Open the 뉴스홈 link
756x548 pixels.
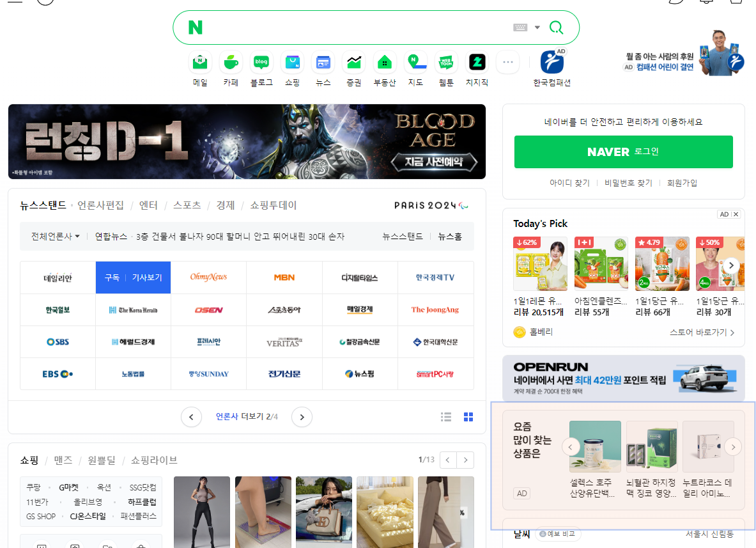point(450,237)
